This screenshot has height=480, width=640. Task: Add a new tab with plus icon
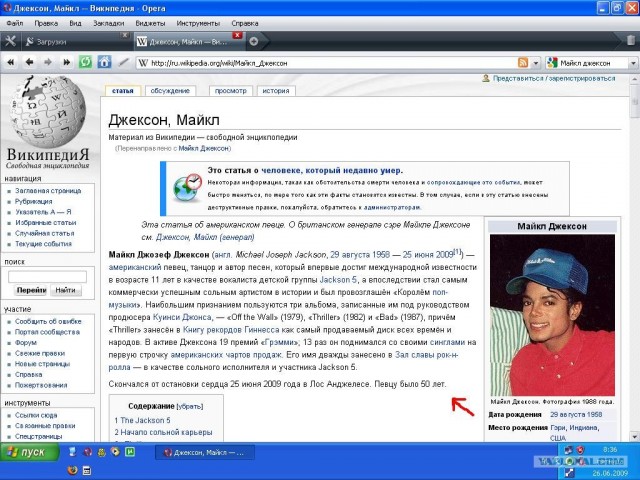[253, 41]
